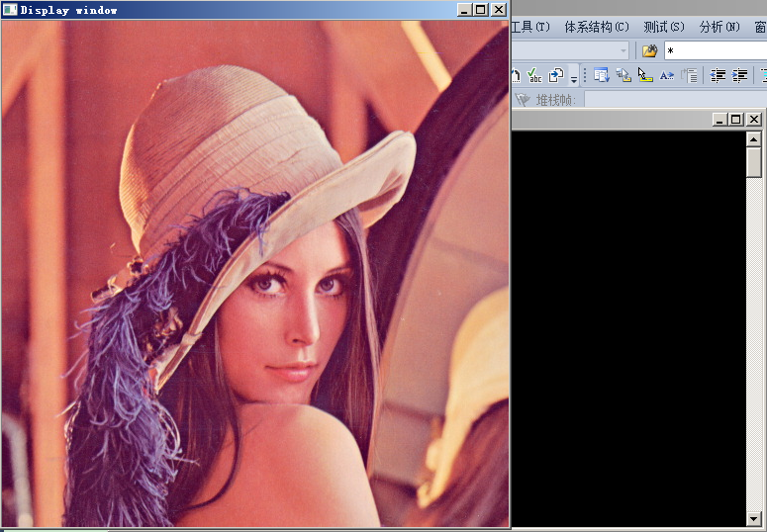
Task: Close the black console window
Action: click(754, 120)
